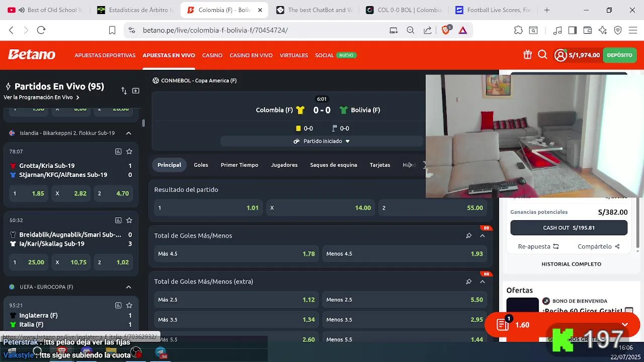Open the Goles market tab

201,165
